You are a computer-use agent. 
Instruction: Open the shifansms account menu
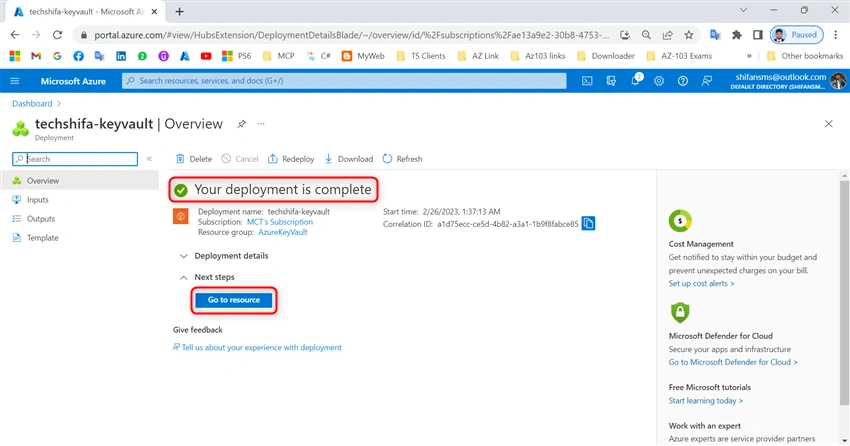pyautogui.click(x=788, y=81)
